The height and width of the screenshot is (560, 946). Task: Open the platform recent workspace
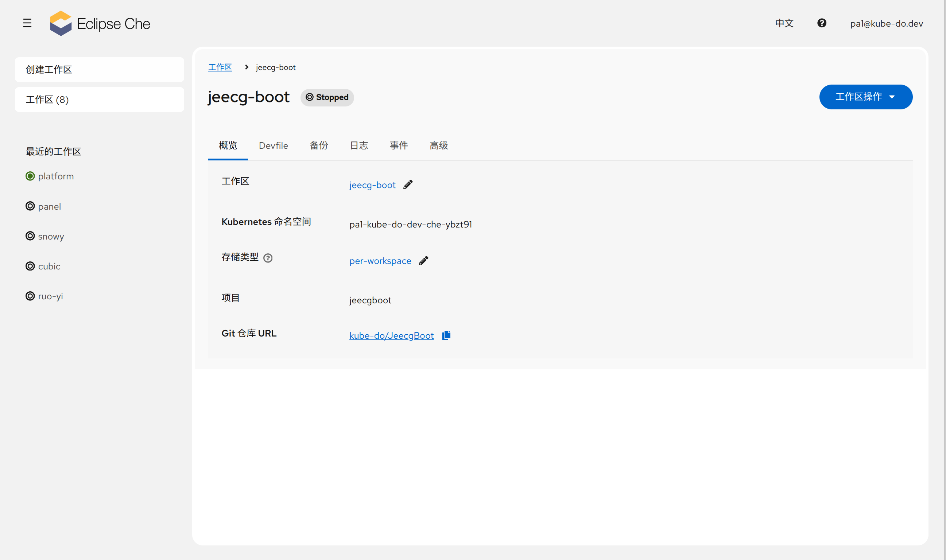(x=56, y=176)
